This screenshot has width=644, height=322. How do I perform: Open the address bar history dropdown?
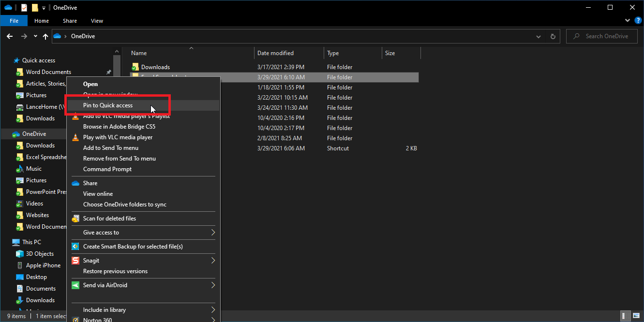tap(539, 36)
